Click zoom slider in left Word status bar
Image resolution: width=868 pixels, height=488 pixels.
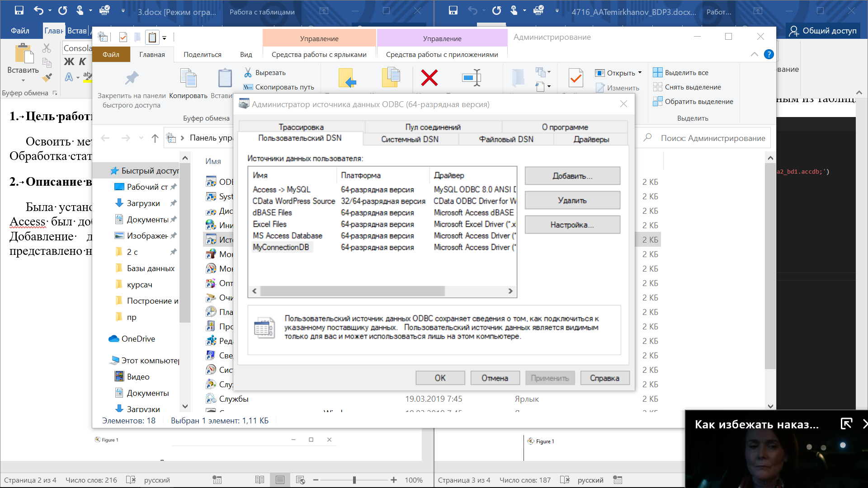pos(354,480)
